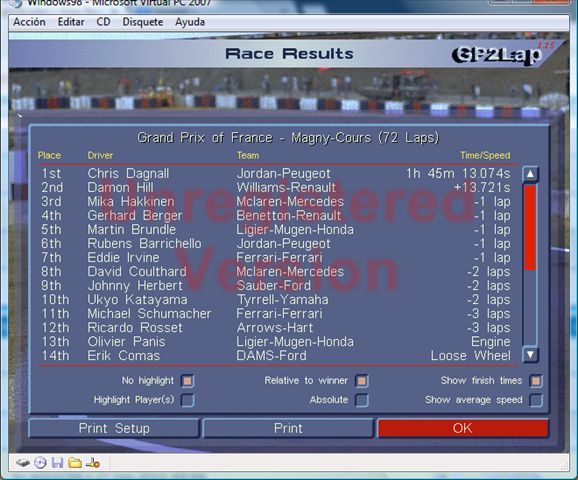This screenshot has height=480, width=578.
Task: Click the Benetton-Renault team name
Action: tap(289, 216)
